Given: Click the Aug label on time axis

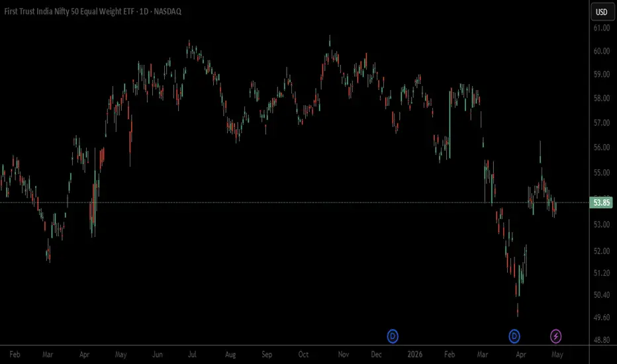Looking at the screenshot, I should click(x=230, y=355).
